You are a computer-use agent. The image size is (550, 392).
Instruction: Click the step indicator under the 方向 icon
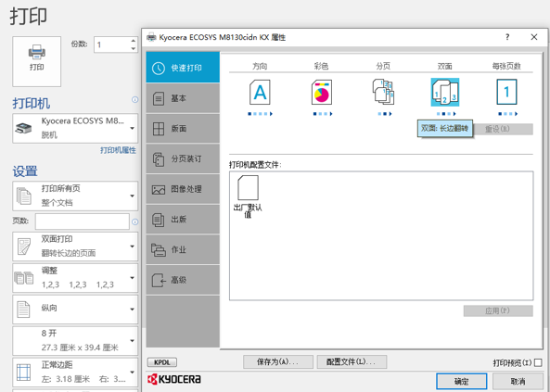(260, 114)
